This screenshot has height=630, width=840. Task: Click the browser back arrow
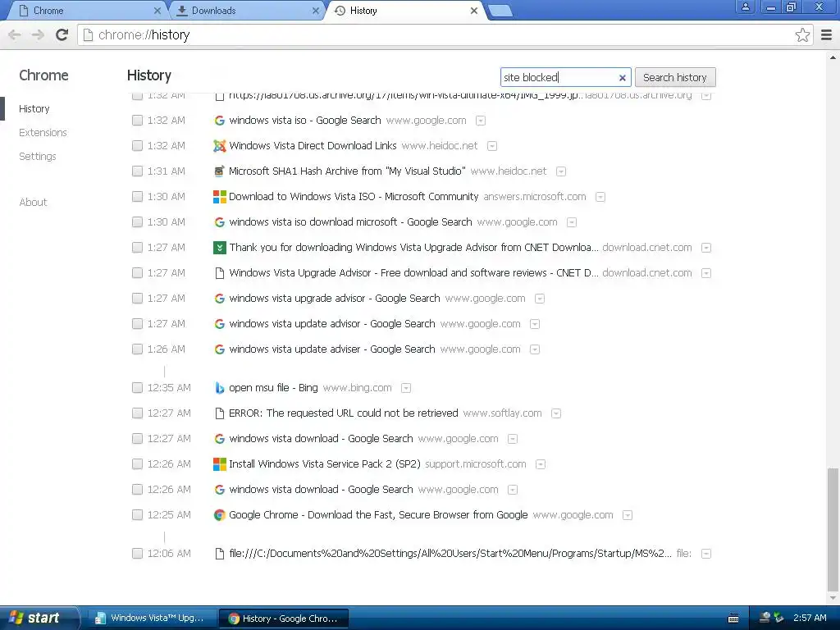[x=15, y=35]
